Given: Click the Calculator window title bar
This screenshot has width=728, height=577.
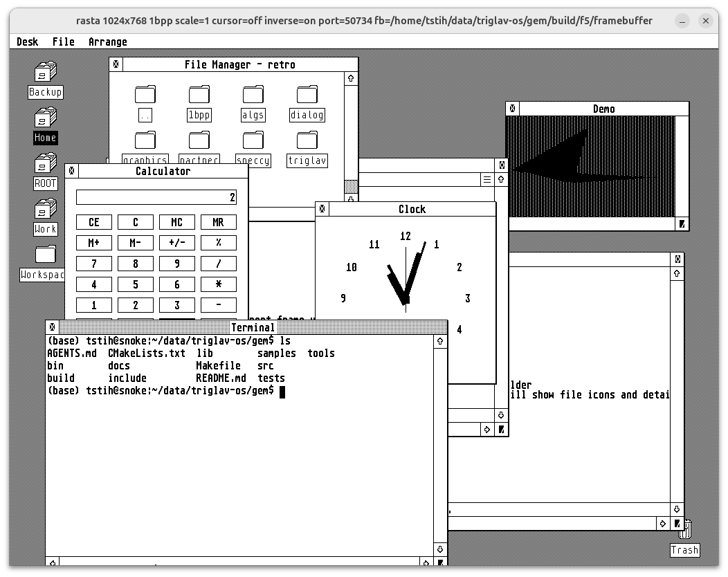Looking at the screenshot, I should pyautogui.click(x=163, y=172).
